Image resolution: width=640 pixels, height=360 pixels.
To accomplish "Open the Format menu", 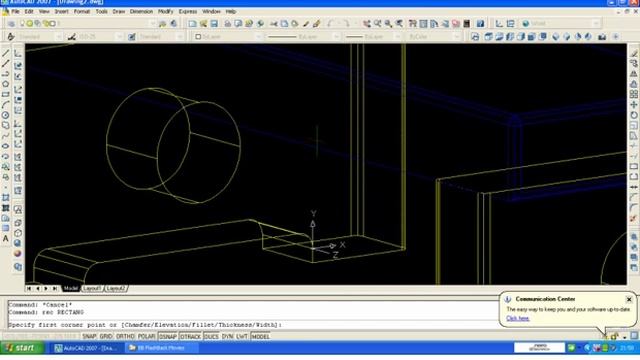I will pyautogui.click(x=82, y=11).
